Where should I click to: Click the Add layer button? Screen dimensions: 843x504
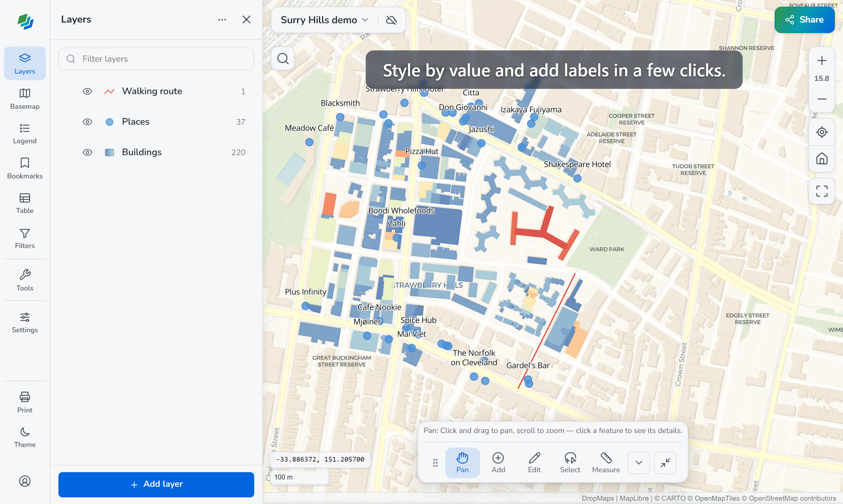pyautogui.click(x=156, y=484)
